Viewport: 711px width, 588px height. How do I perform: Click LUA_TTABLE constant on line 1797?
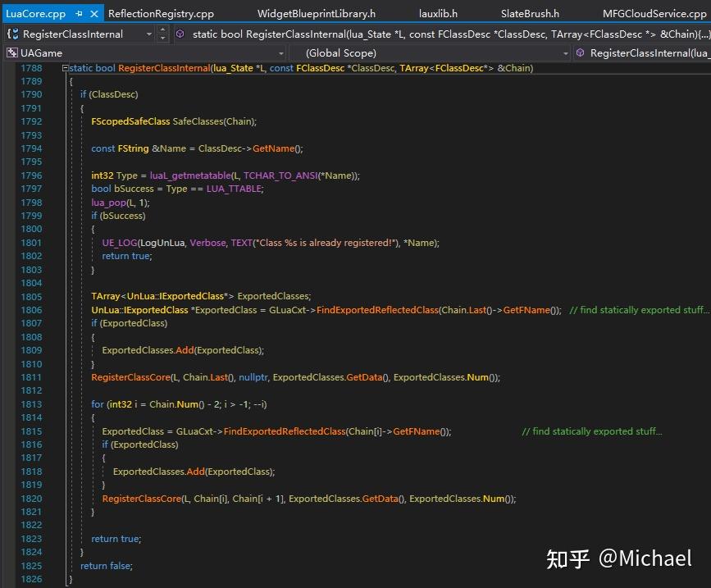click(234, 189)
